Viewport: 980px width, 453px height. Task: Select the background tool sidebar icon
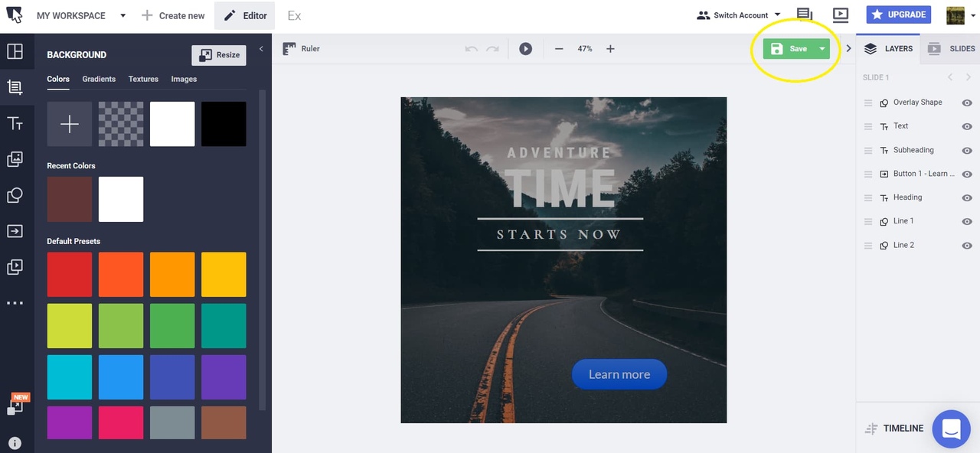coord(15,87)
